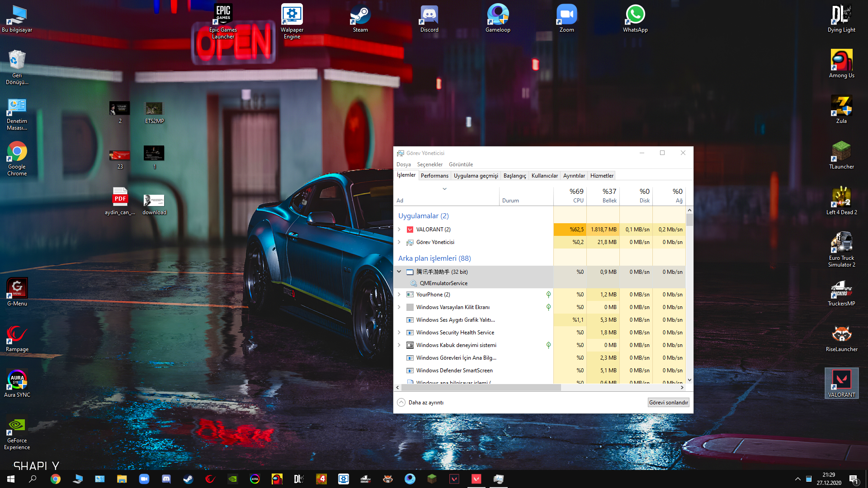Screen dimensions: 868x488
Task: Collapse the Tencent emulator process group
Action: click(399, 272)
